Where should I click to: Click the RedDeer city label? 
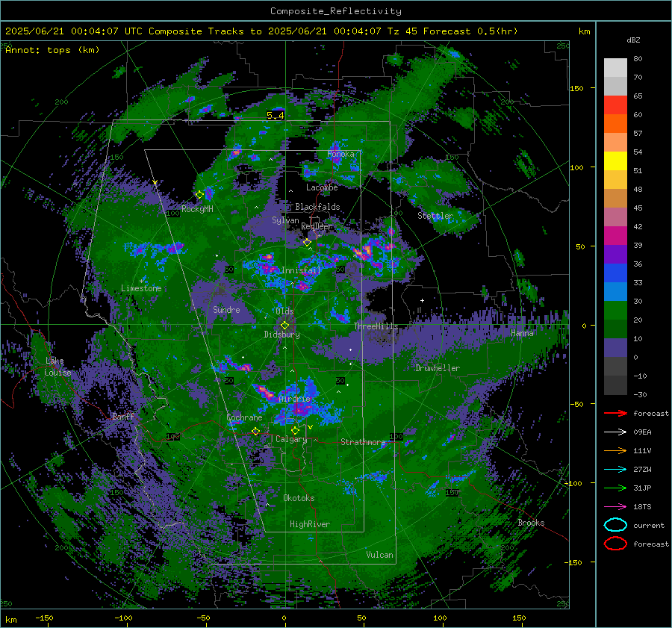point(317,226)
